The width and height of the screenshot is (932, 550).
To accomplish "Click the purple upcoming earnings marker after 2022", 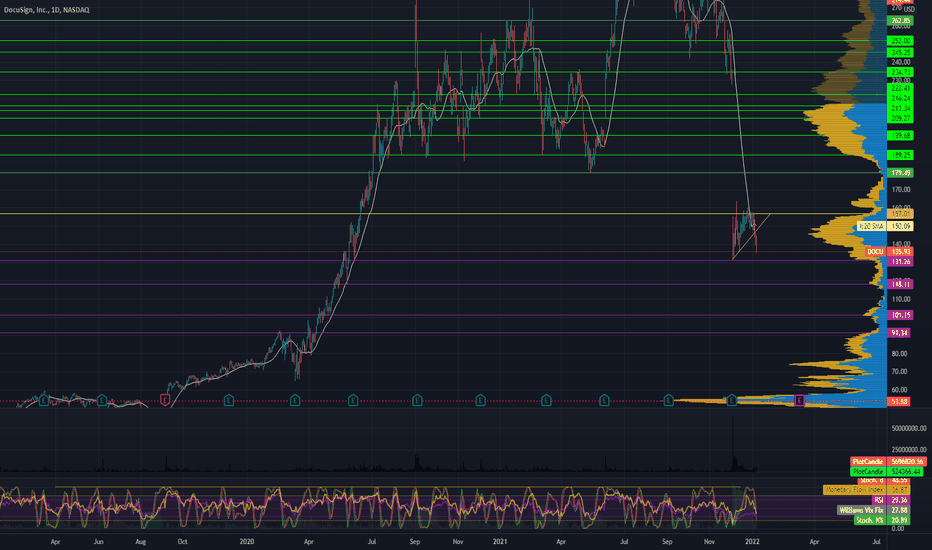I will tap(799, 401).
